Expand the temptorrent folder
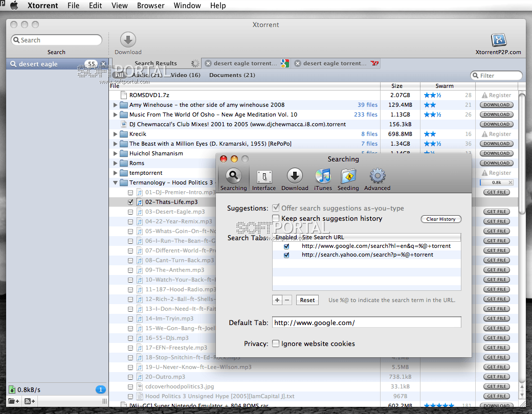This screenshot has height=414, width=532. pos(116,173)
